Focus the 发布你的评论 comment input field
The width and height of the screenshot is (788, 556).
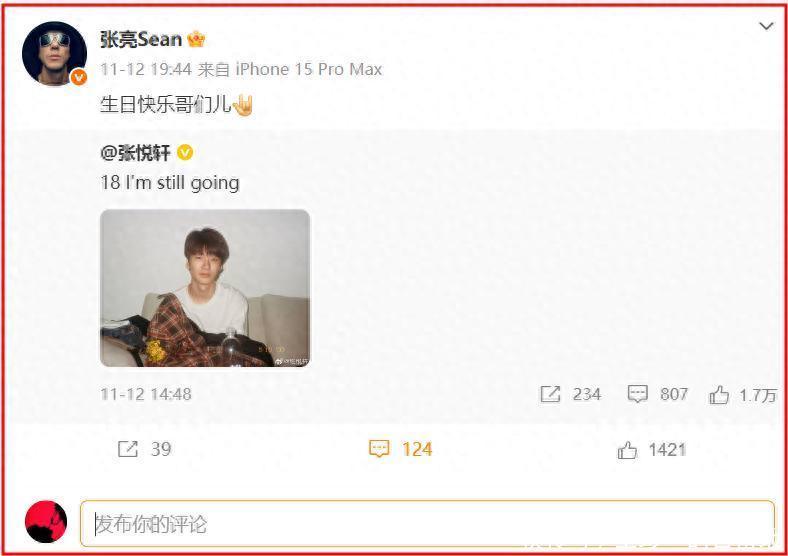coord(427,523)
